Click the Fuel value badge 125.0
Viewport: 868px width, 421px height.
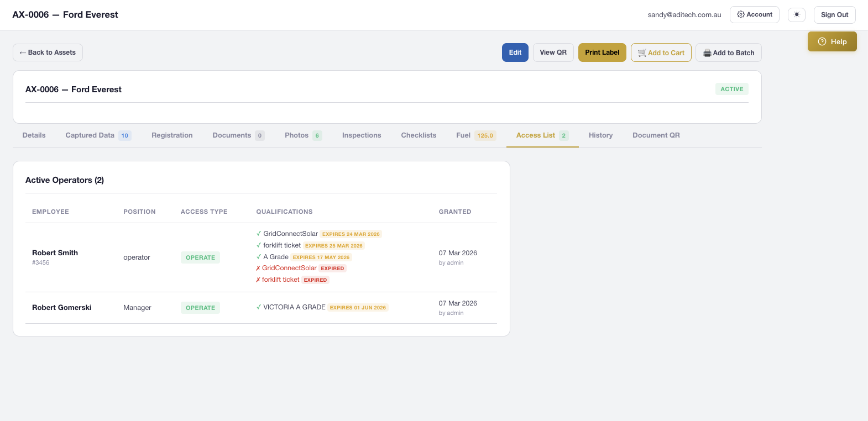485,135
